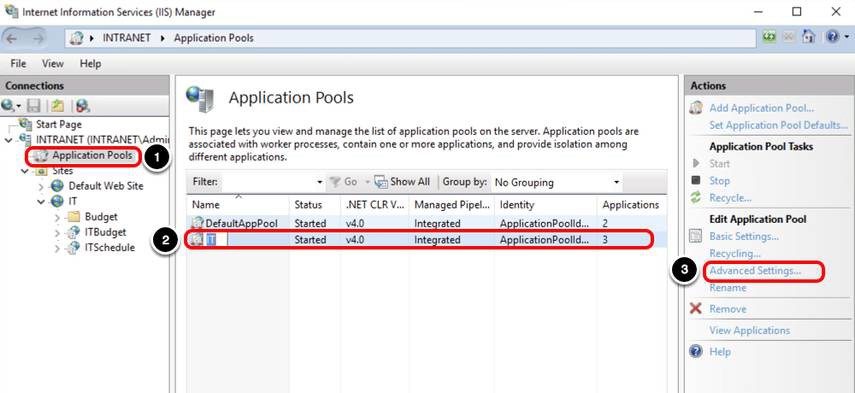
Task: Select Application Pools in Connections tree
Action: (x=92, y=155)
